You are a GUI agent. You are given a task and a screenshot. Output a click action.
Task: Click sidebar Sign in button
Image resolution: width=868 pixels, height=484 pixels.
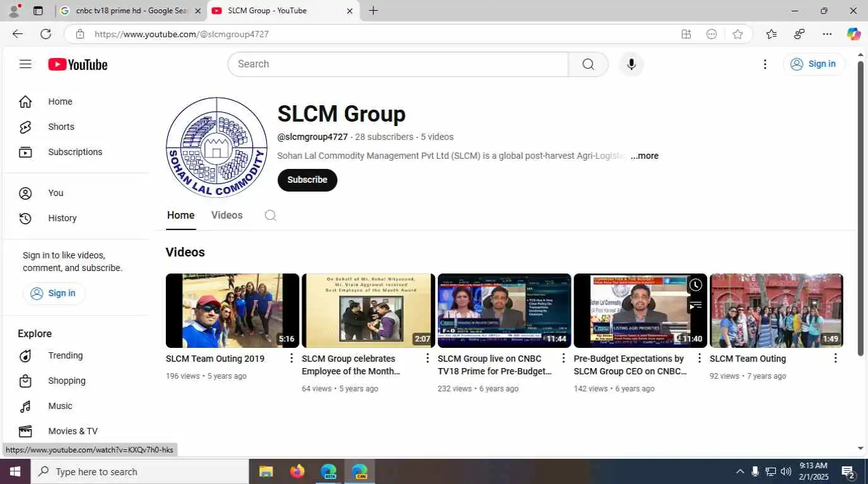coord(54,293)
